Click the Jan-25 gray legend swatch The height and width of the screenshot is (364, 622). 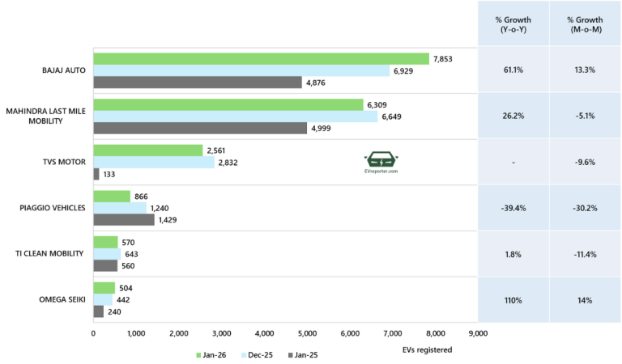tap(291, 355)
